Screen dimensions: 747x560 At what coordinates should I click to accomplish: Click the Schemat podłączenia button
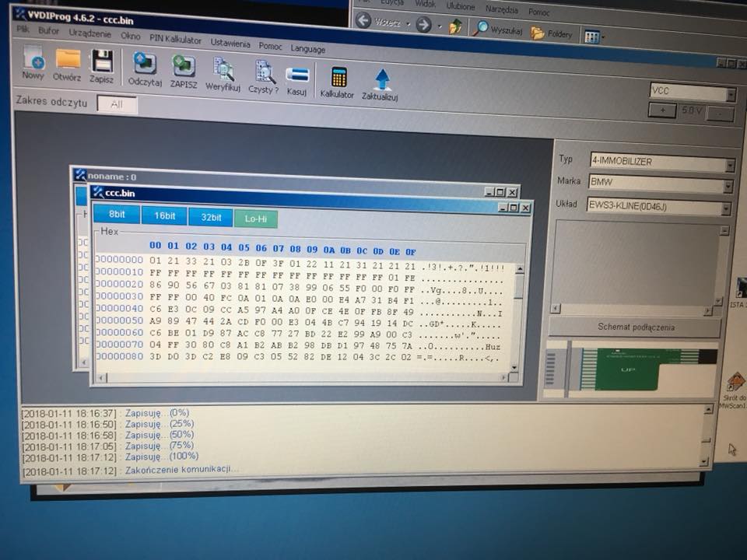(636, 327)
